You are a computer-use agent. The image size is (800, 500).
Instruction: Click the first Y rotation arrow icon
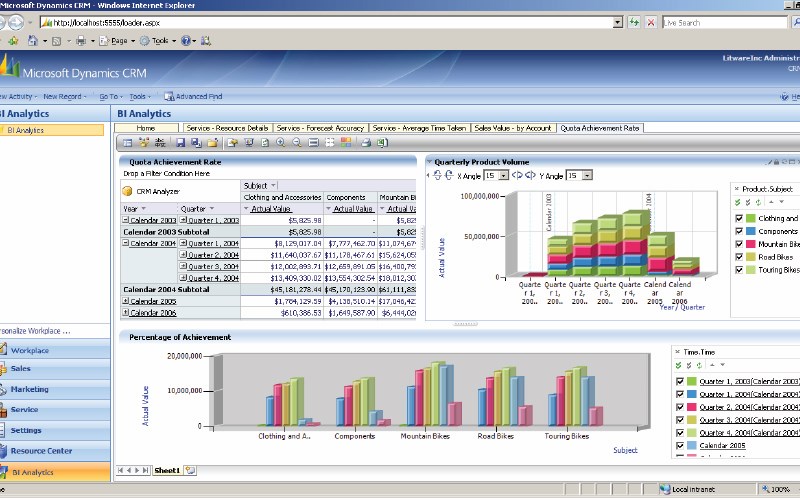tap(517, 176)
